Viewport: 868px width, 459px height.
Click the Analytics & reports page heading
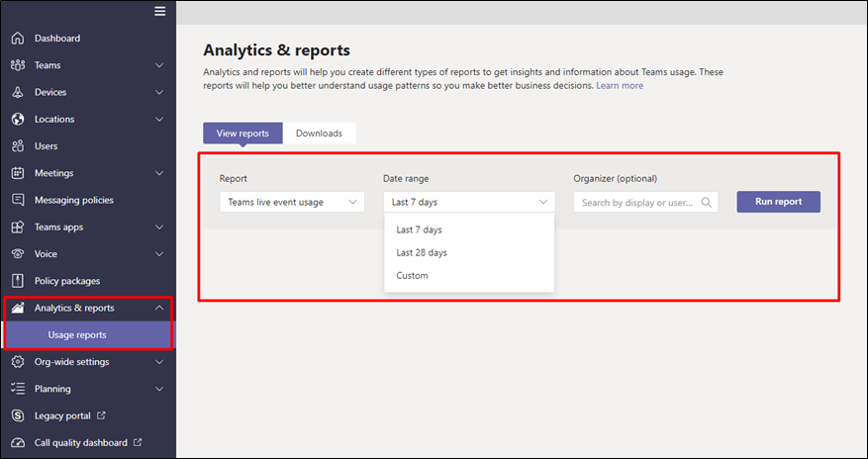(277, 50)
